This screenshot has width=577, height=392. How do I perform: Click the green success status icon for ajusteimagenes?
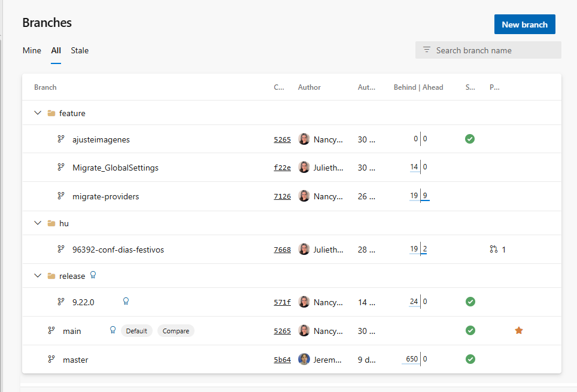(470, 139)
